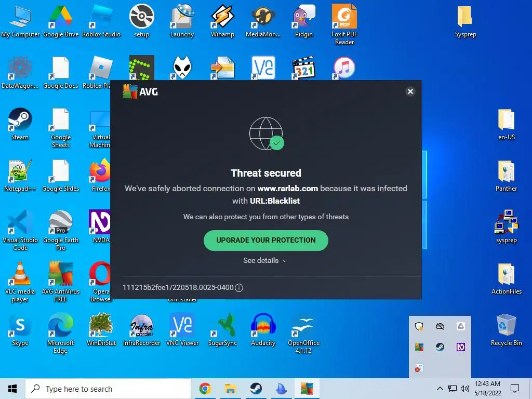Click the network icon in system tray
This screenshot has width=532, height=399.
[453, 389]
